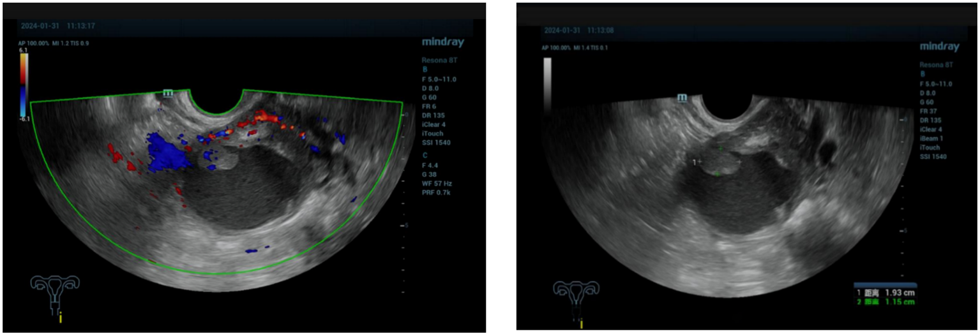The image size is (980, 336).
Task: Click measurement 2 result 1.15 cm
Action: (x=898, y=302)
